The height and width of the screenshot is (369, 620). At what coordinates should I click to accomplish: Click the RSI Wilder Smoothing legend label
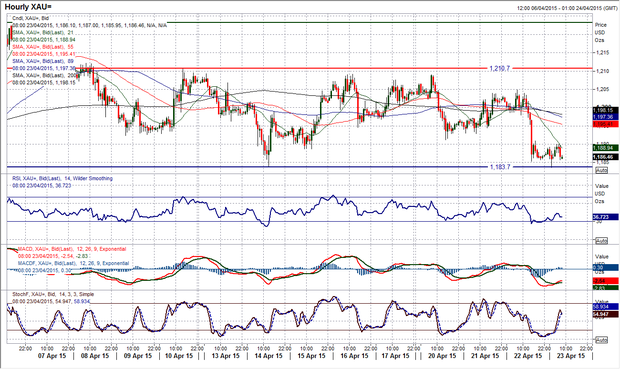[x=62, y=178]
